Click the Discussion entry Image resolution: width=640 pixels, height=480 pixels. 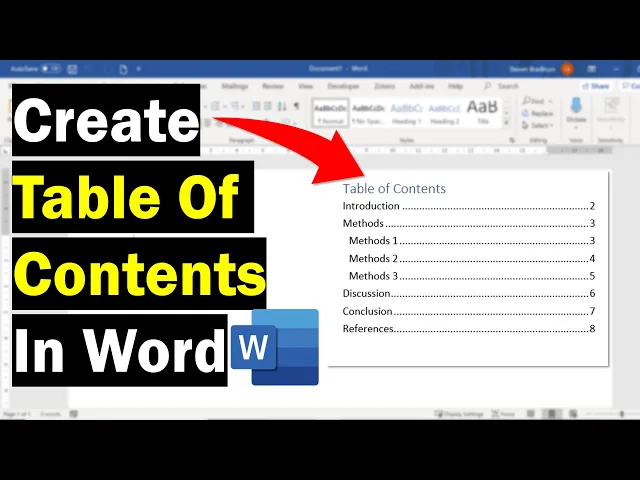click(x=469, y=293)
